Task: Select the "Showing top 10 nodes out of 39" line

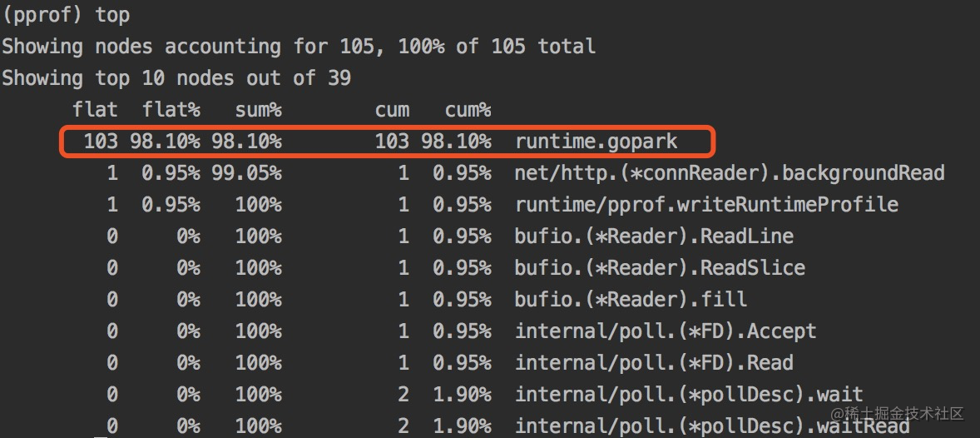Action: click(176, 78)
